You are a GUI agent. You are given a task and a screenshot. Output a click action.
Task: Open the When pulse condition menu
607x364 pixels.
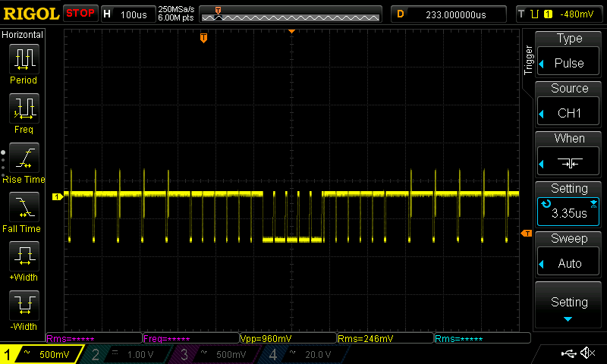point(569,155)
